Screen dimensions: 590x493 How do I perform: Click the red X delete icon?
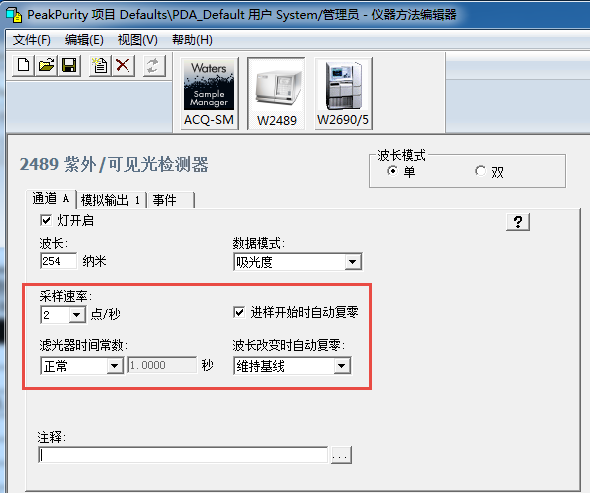(x=123, y=65)
